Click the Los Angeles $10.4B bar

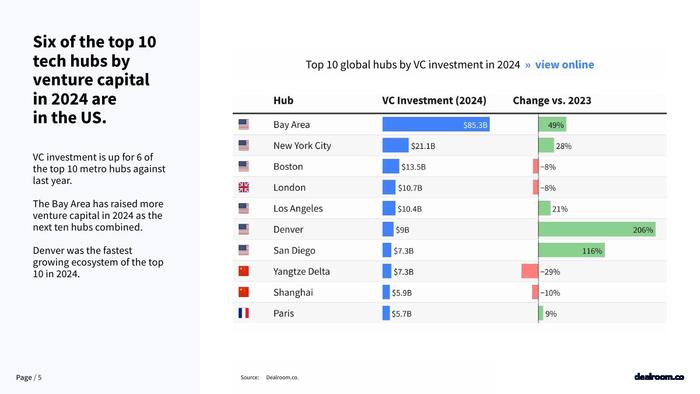pyautogui.click(x=389, y=208)
